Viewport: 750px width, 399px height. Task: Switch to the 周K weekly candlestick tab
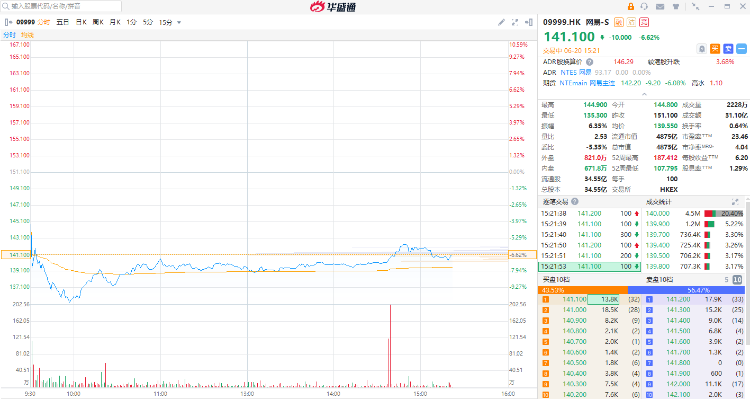point(98,22)
